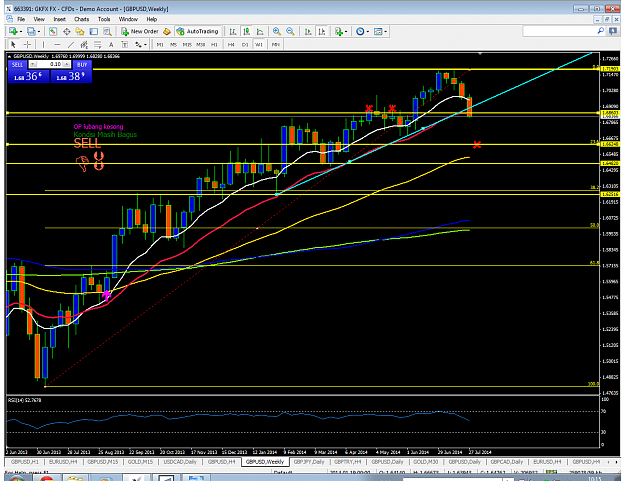The image size is (625, 481).
Task: Expand the Periods dropdown arrow
Action: click(368, 31)
